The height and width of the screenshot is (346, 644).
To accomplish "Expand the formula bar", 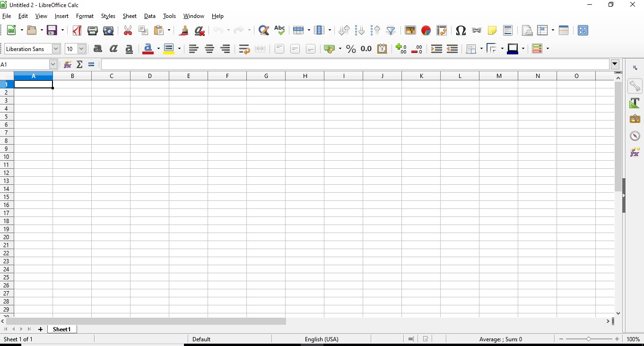I will (615, 64).
